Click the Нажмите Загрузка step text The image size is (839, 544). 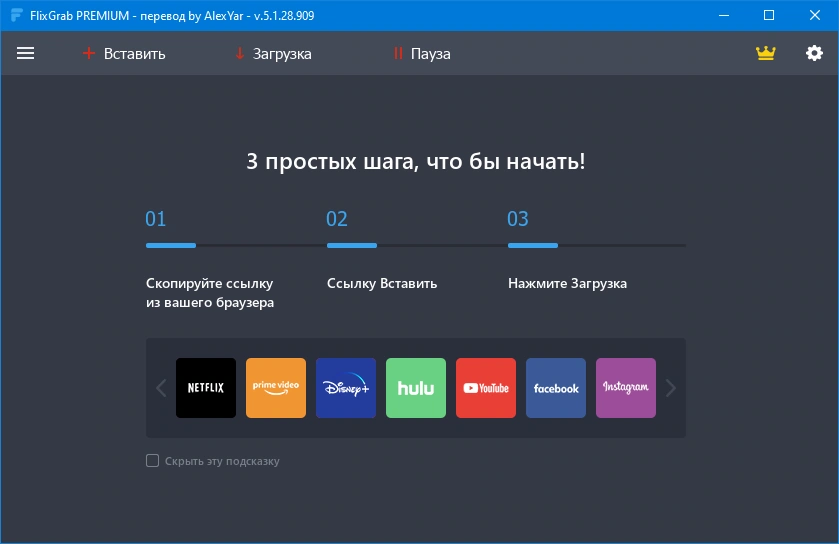pyautogui.click(x=567, y=284)
